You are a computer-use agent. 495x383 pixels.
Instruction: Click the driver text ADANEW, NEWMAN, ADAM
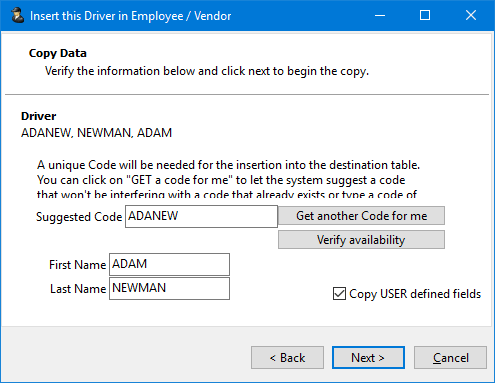click(x=96, y=133)
